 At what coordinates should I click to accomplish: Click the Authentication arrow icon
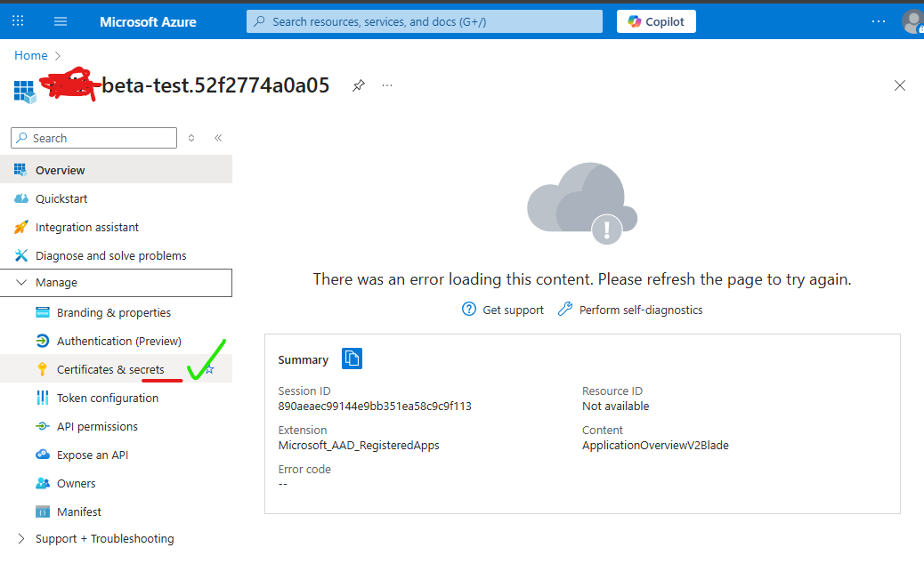tap(43, 341)
